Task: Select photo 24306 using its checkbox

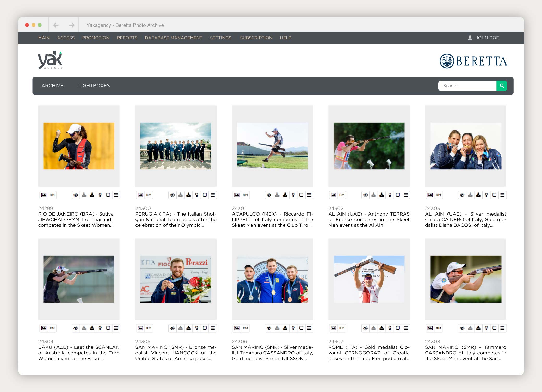Action: [x=301, y=328]
